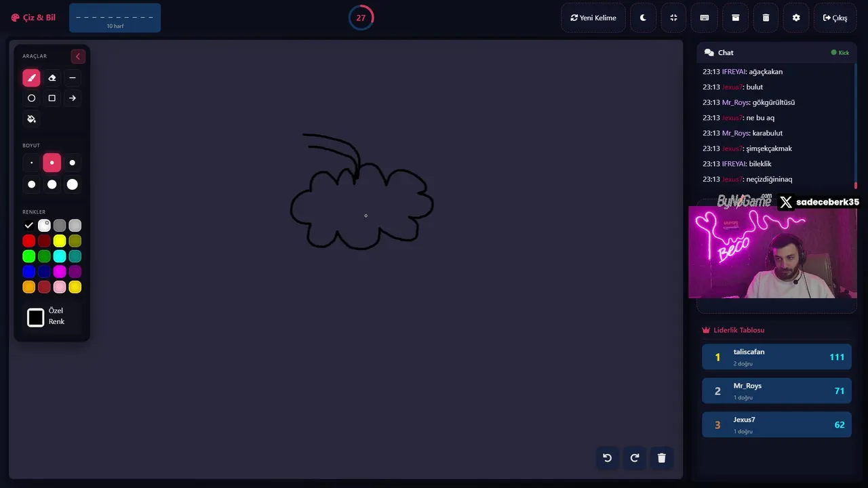Pick the highlighted second brush size
The height and width of the screenshot is (488, 868).
(52, 163)
